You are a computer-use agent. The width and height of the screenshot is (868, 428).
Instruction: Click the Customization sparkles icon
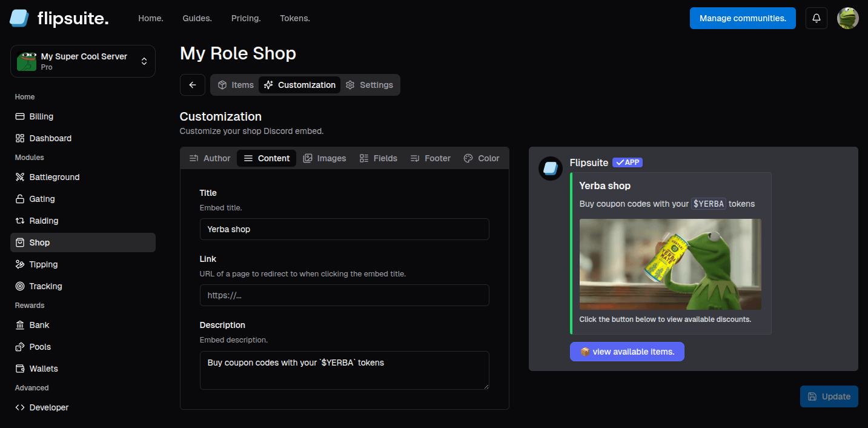268,85
